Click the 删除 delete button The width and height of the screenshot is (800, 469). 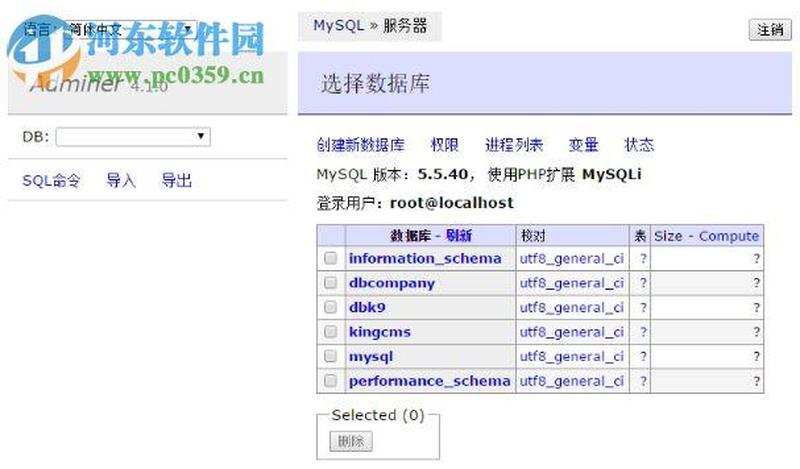pos(351,441)
